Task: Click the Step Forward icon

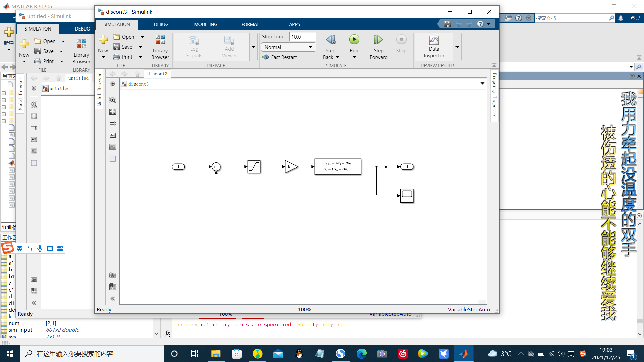Action: (378, 40)
